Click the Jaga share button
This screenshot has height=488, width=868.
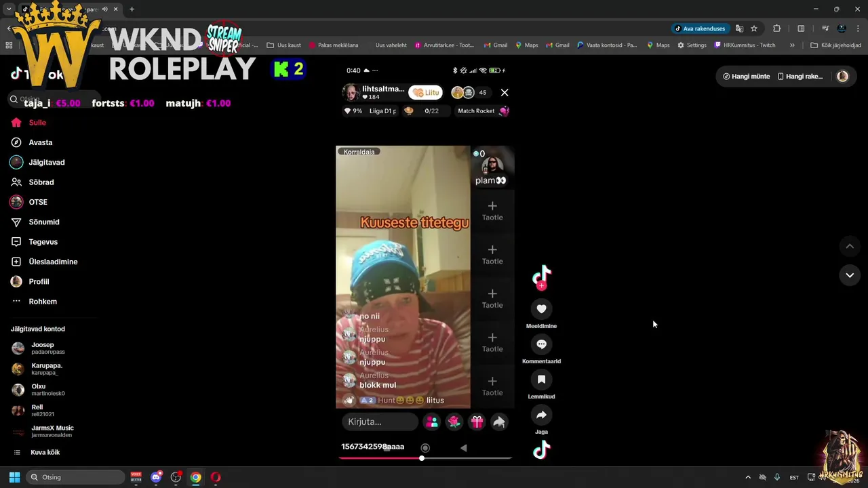(x=541, y=415)
